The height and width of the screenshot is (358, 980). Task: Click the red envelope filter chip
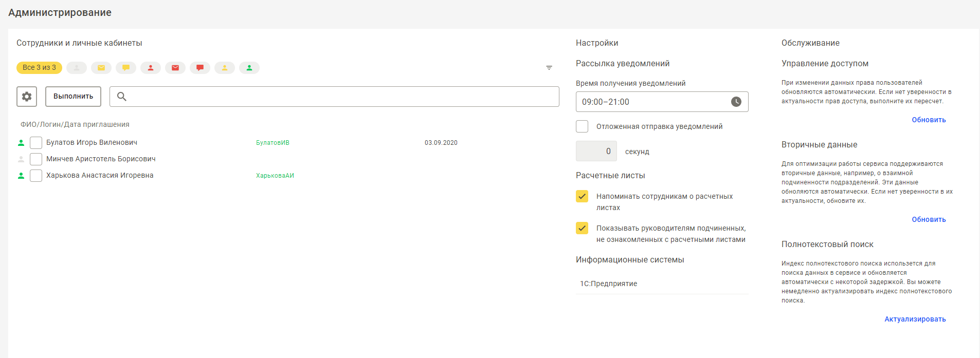click(x=175, y=68)
